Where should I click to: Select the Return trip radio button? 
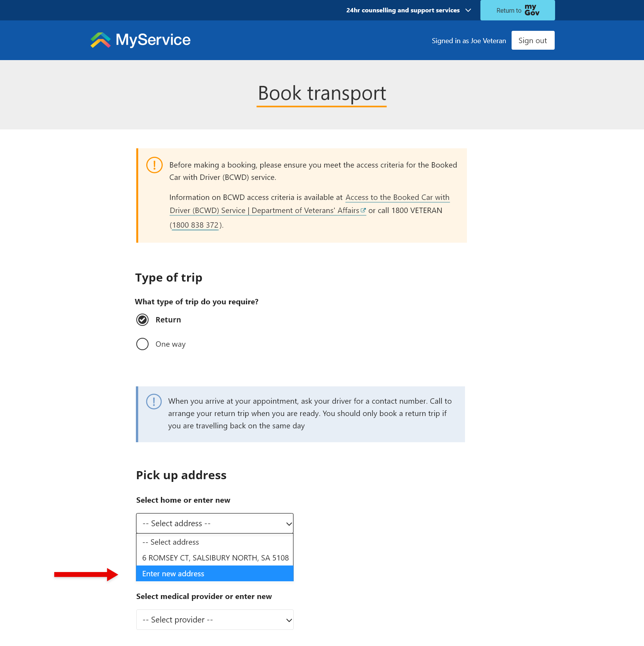point(142,319)
